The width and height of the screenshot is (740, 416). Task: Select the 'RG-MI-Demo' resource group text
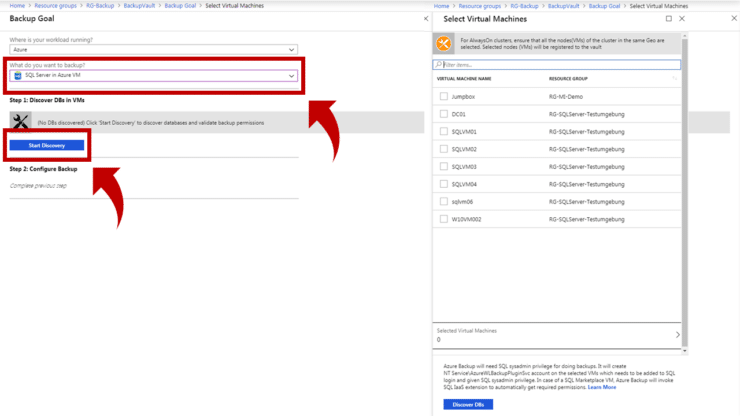tap(566, 96)
